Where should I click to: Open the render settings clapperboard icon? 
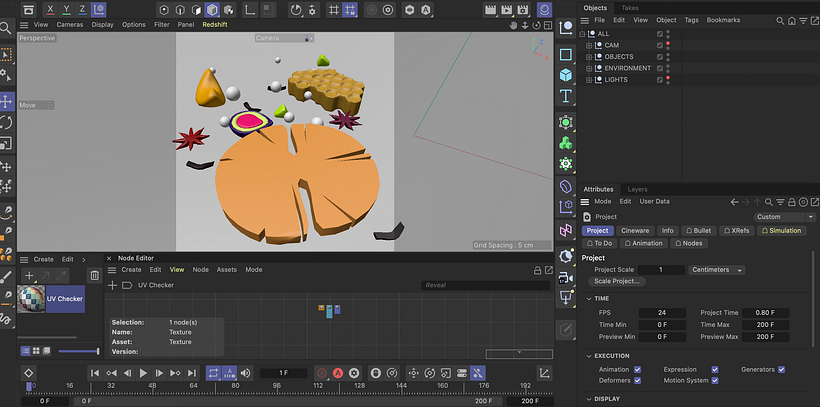point(522,9)
